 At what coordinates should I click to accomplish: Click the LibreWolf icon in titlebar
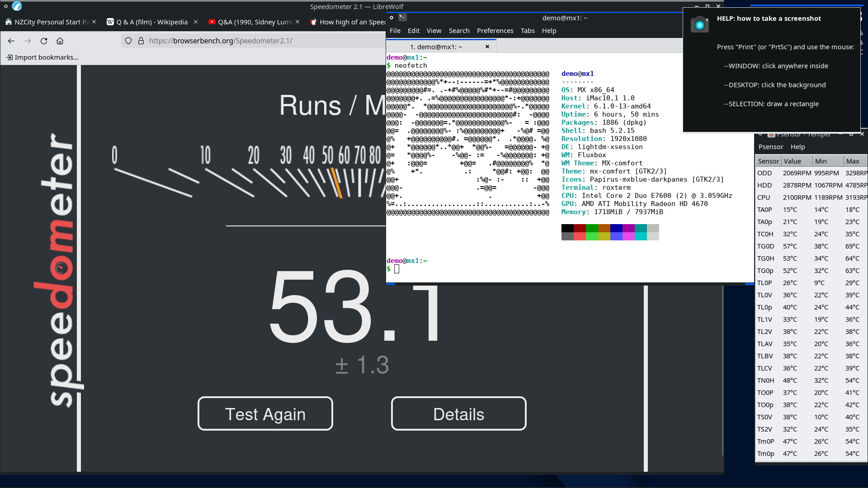[17, 6]
